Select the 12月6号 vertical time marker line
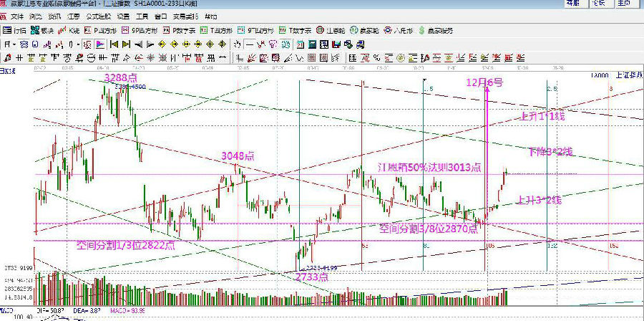 (x=487, y=179)
